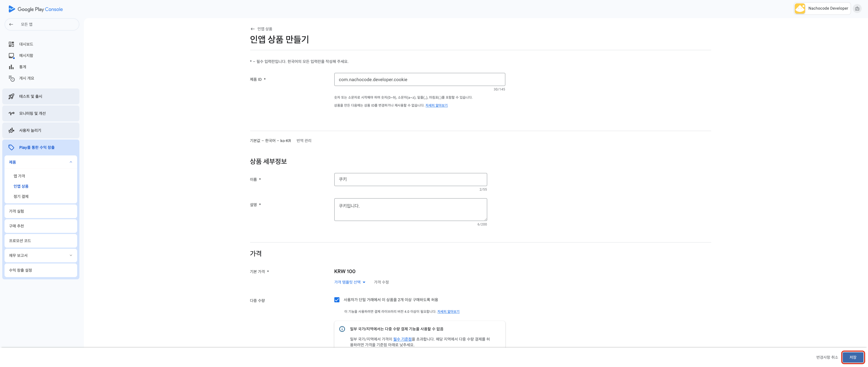868x367 pixels.
Task: Collapse the 제품 section chevron
Action: [71, 162]
